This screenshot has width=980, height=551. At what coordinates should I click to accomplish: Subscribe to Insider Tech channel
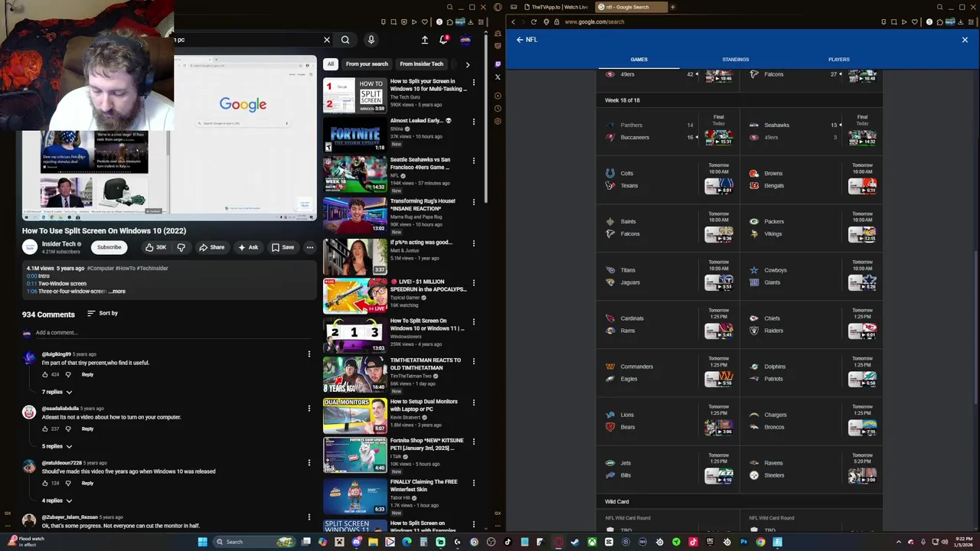click(109, 247)
